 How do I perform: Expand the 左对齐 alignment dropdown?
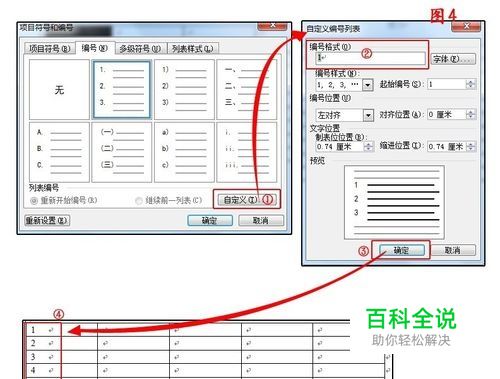[x=368, y=115]
